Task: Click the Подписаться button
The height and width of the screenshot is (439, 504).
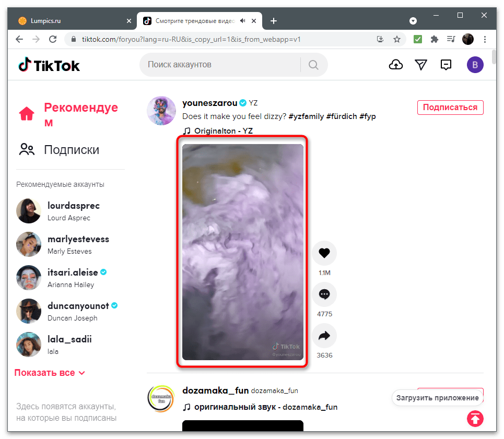Action: [x=450, y=107]
